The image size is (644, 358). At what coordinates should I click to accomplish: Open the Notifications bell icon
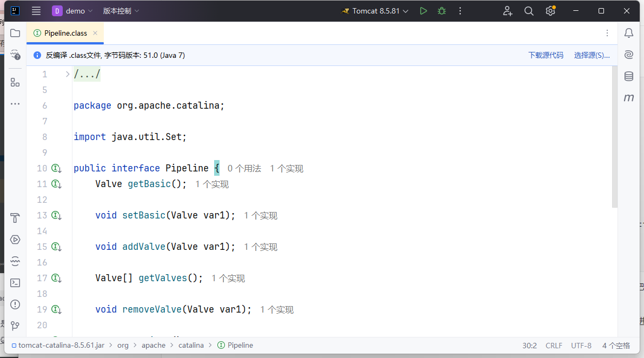tap(628, 33)
